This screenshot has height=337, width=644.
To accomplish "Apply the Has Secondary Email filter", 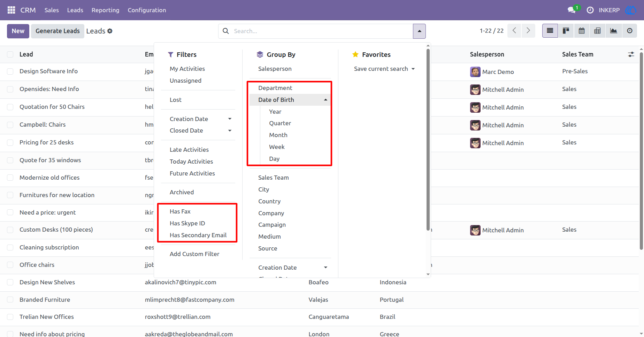I will pos(198,235).
